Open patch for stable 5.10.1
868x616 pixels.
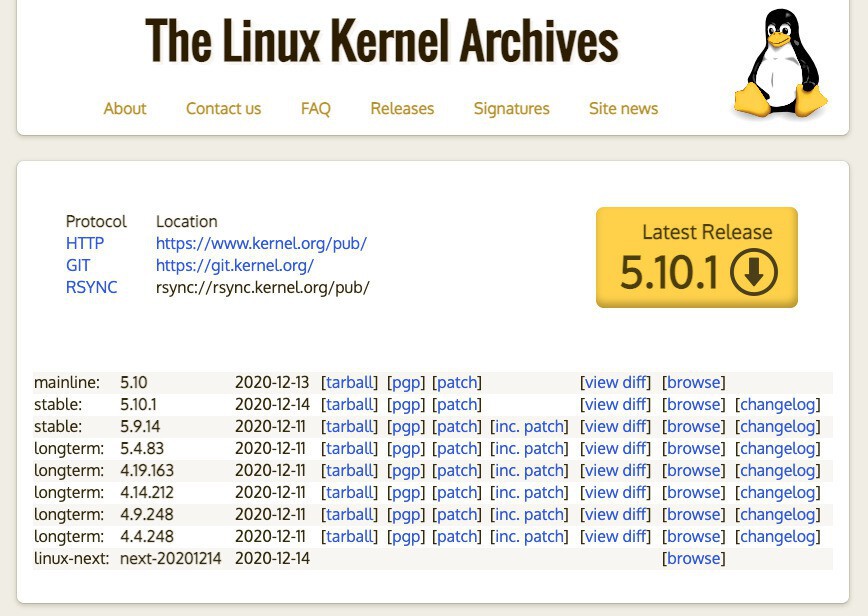pos(457,405)
